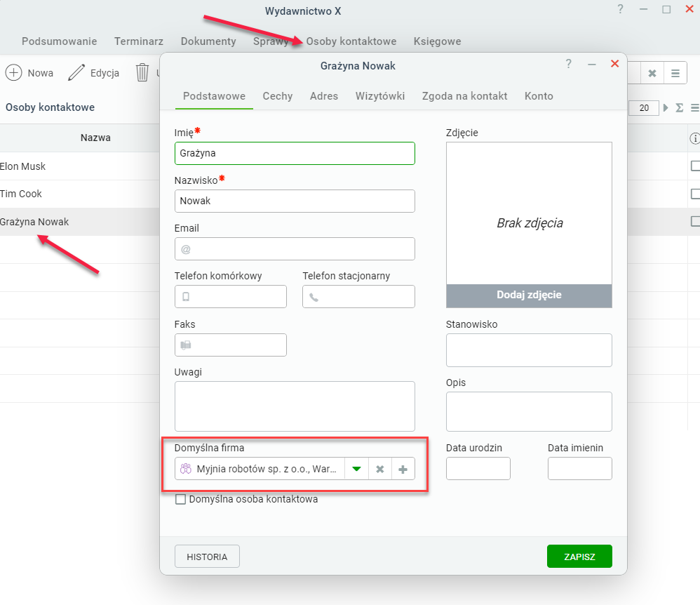Select the Elon Musk row
700x605 pixels.
click(x=79, y=166)
